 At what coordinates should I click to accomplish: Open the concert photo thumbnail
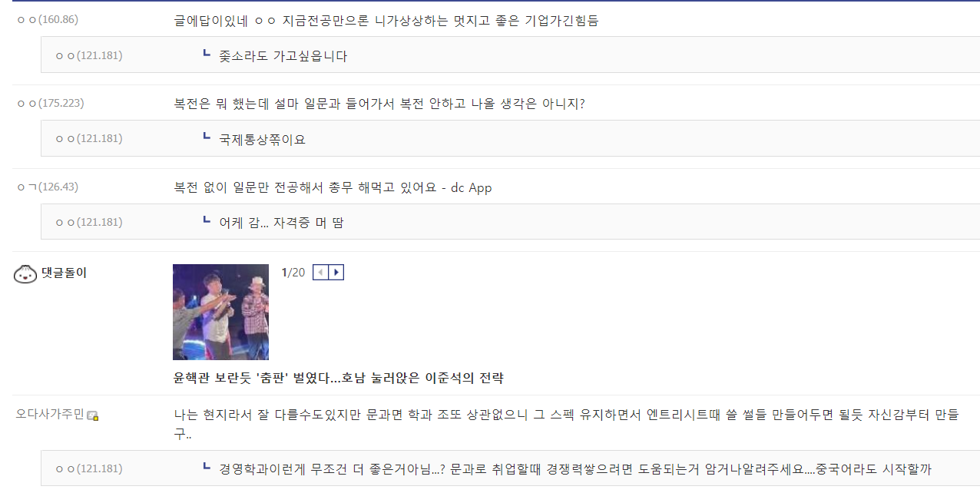point(220,312)
